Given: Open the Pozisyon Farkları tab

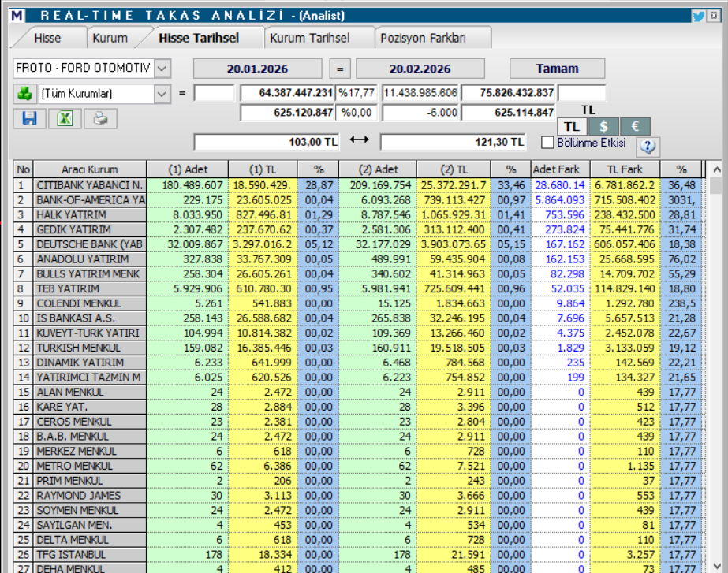Looking at the screenshot, I should (423, 38).
